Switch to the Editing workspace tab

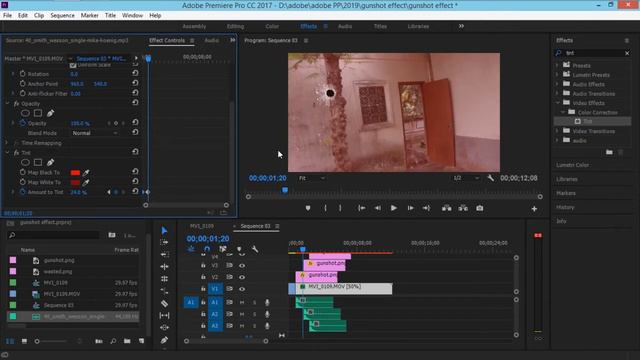(x=236, y=26)
